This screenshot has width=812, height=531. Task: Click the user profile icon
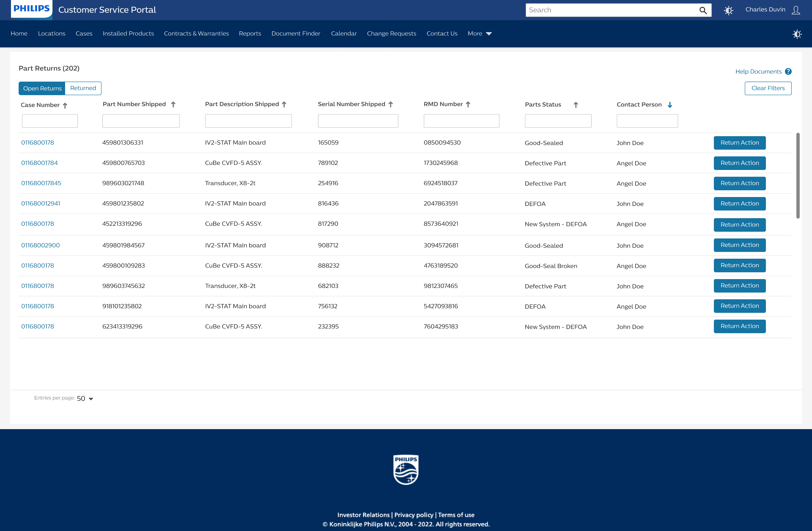point(796,10)
